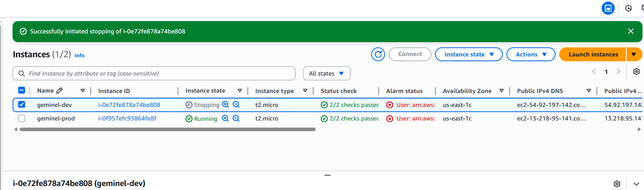Open the Actions dropdown menu
This screenshot has width=644, height=190.
tap(531, 54)
